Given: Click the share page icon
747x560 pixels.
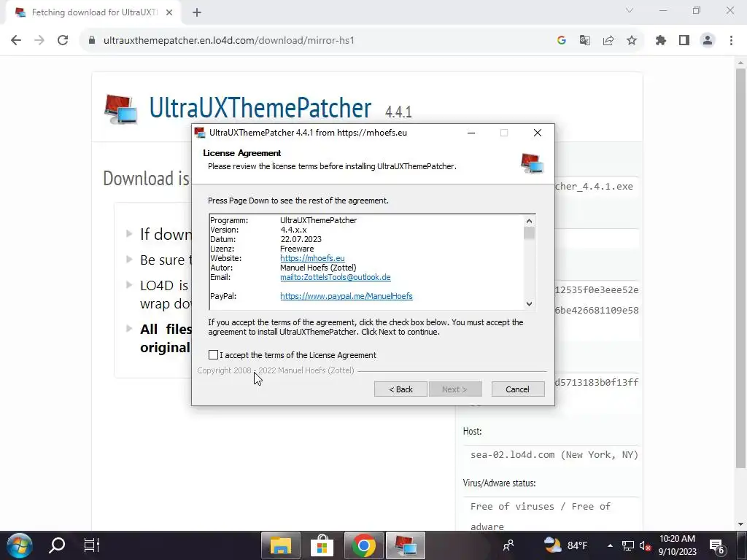Looking at the screenshot, I should click(x=608, y=41).
